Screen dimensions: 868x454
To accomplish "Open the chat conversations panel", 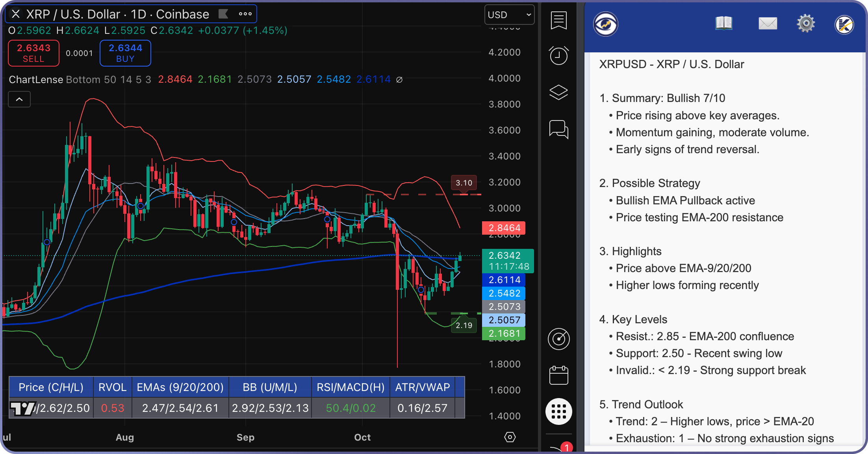I will click(x=558, y=130).
